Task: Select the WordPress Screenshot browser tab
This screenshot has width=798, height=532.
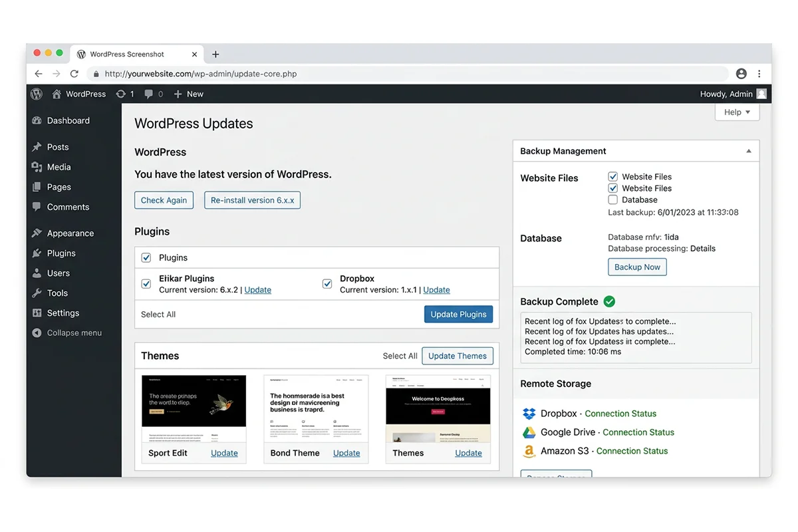Action: point(136,55)
